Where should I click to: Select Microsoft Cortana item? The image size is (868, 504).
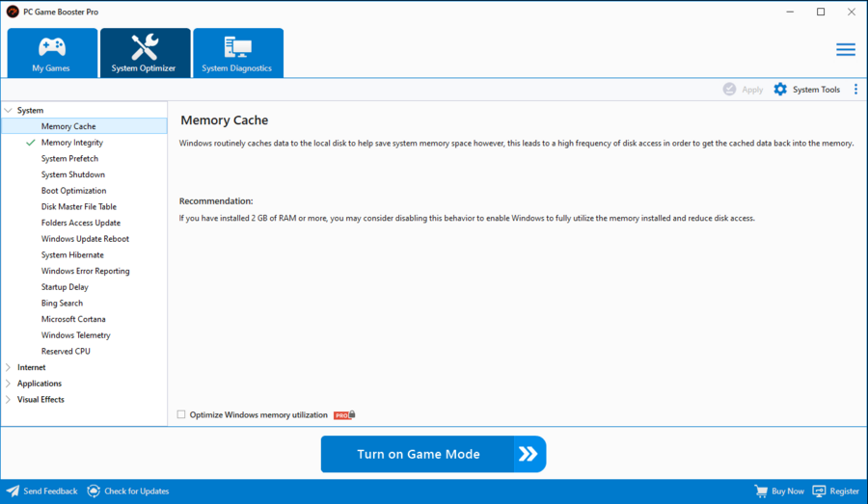coord(73,319)
